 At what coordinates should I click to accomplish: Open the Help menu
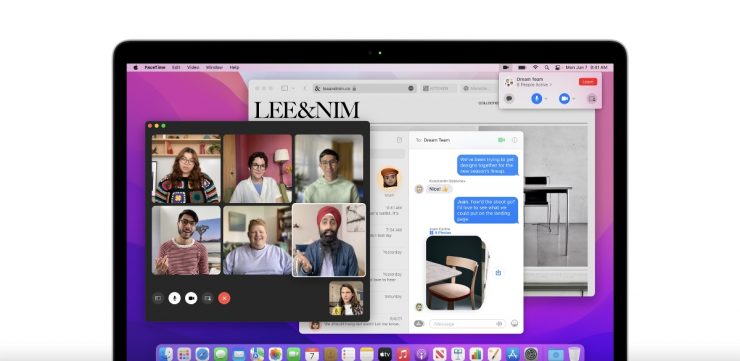[x=235, y=67]
